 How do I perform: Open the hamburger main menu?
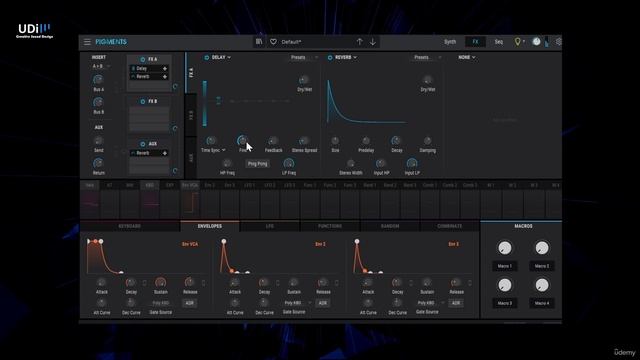click(x=87, y=42)
